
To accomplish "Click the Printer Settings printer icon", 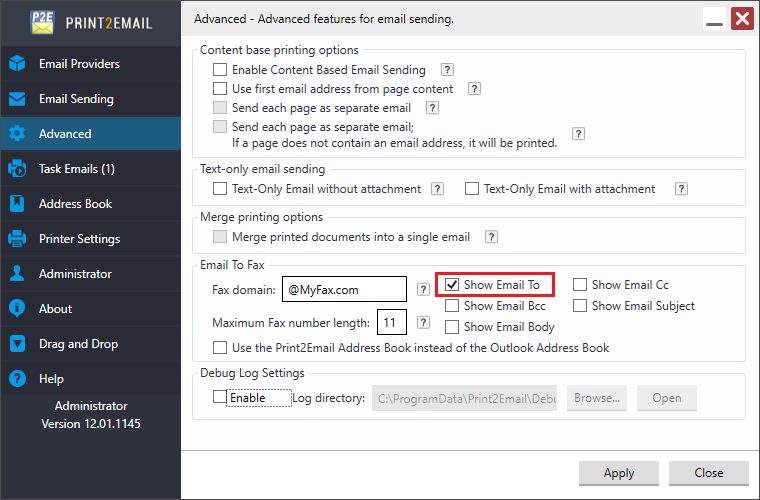I will point(17,239).
